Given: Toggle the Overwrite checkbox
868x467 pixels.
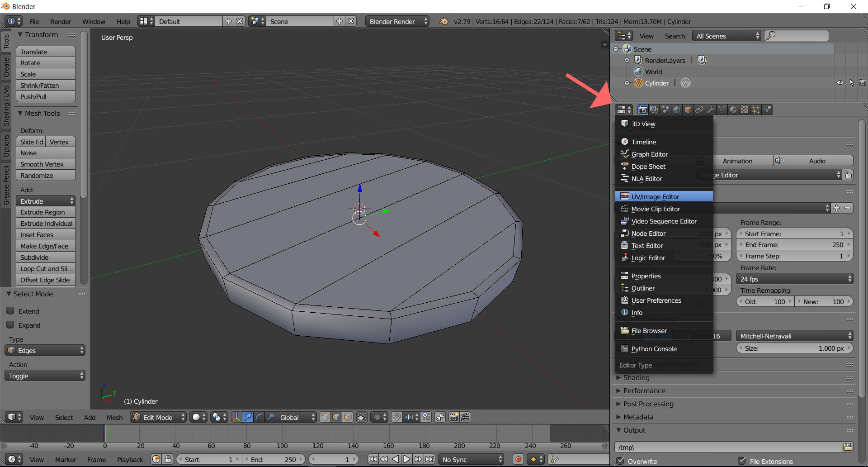Looking at the screenshot, I should point(621,461).
